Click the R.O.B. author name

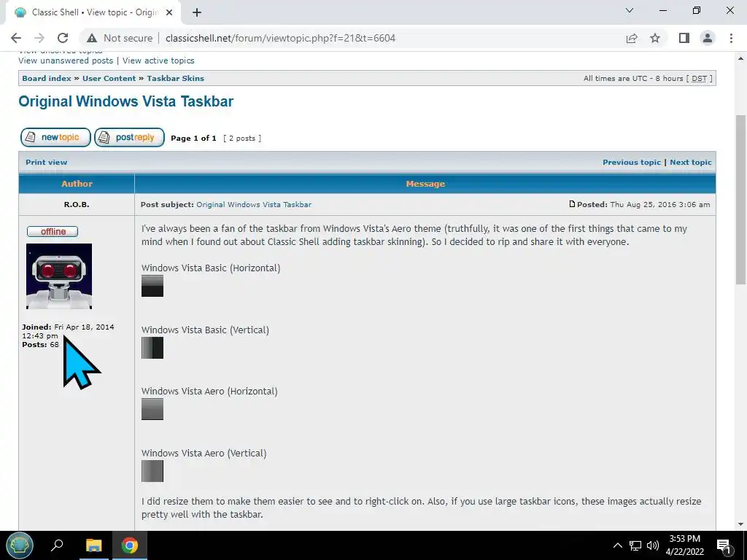(x=77, y=204)
